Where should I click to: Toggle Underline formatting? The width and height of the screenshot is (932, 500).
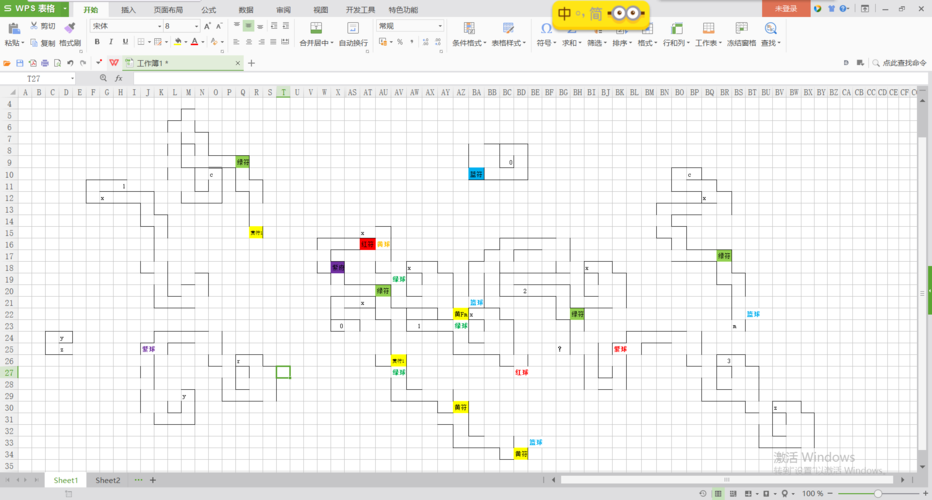tap(125, 42)
